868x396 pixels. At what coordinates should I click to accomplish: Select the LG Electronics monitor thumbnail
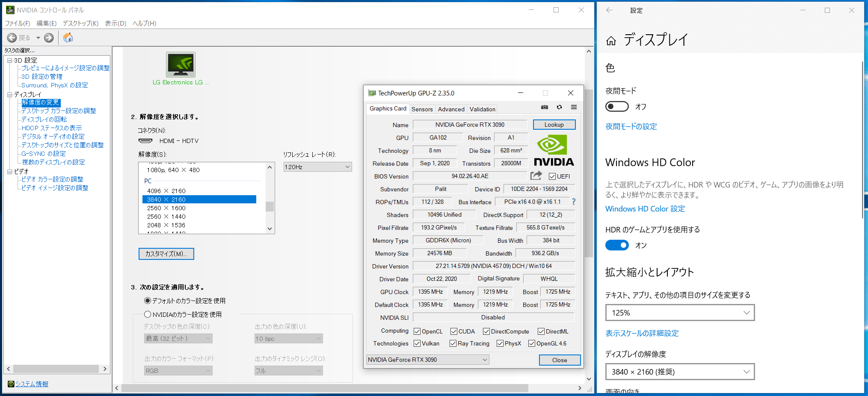[x=181, y=65]
